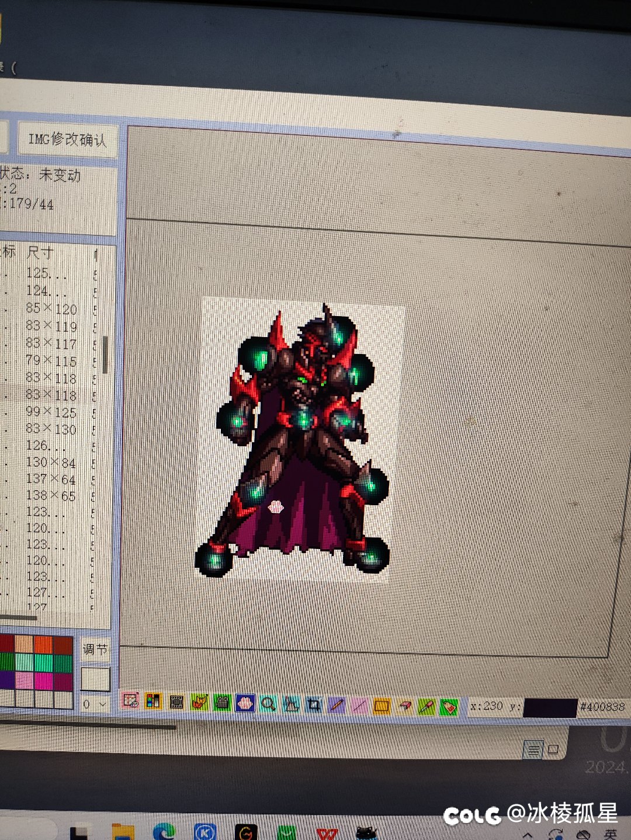Select the line drawing tool
Viewport: 631px width, 840px height.
(x=359, y=706)
